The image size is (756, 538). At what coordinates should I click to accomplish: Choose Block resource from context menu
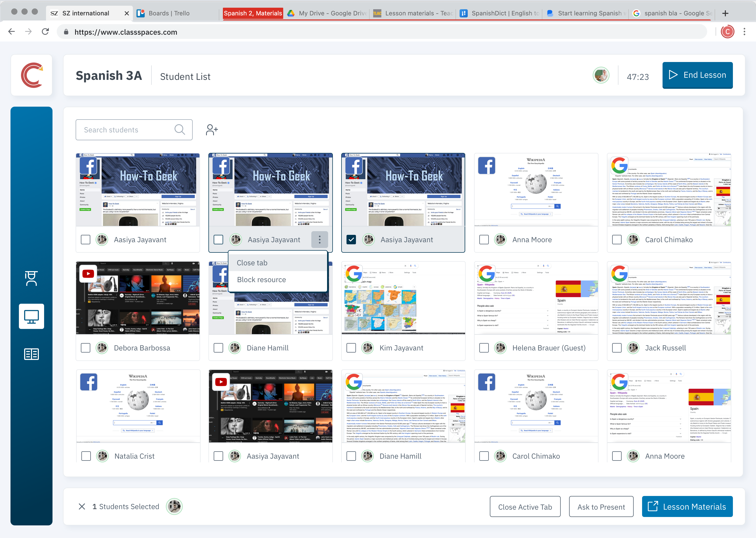278,280
